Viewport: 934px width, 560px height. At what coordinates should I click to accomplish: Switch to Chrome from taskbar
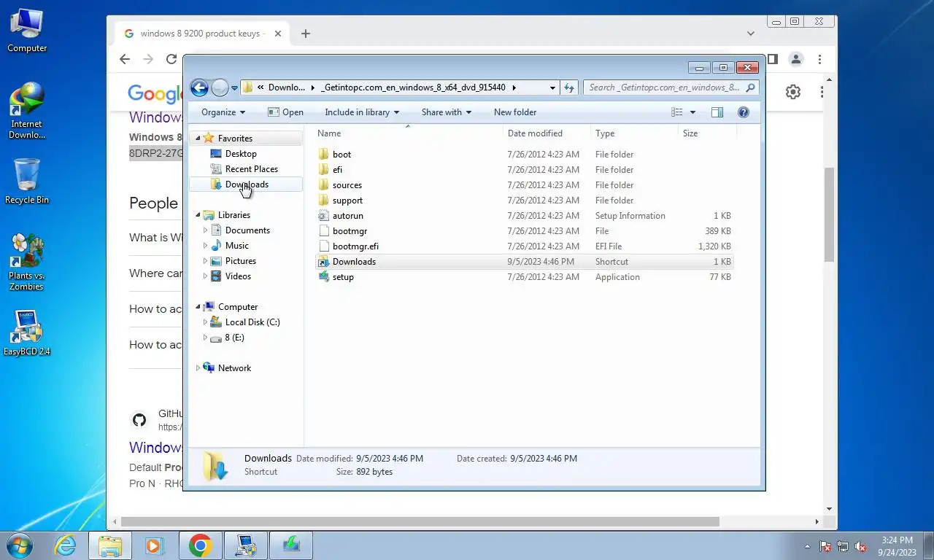click(200, 545)
